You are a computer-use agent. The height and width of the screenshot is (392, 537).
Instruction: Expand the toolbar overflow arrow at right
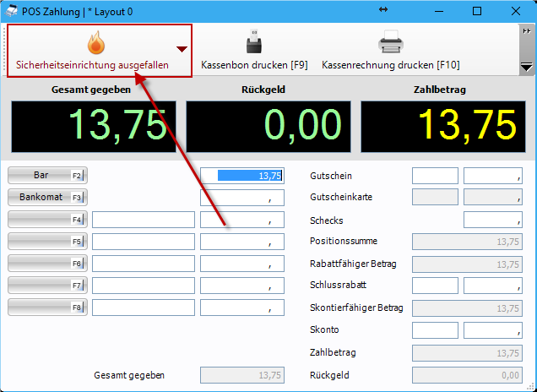click(527, 67)
